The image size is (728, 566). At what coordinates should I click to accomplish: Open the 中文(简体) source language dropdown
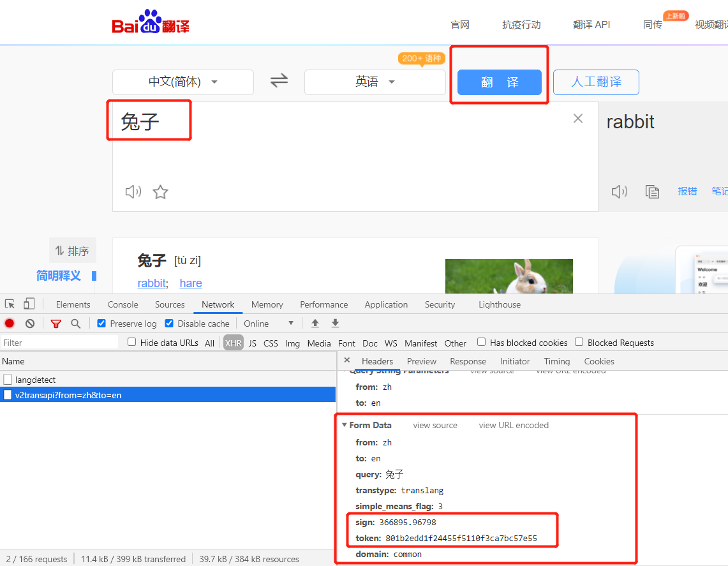[x=183, y=82]
